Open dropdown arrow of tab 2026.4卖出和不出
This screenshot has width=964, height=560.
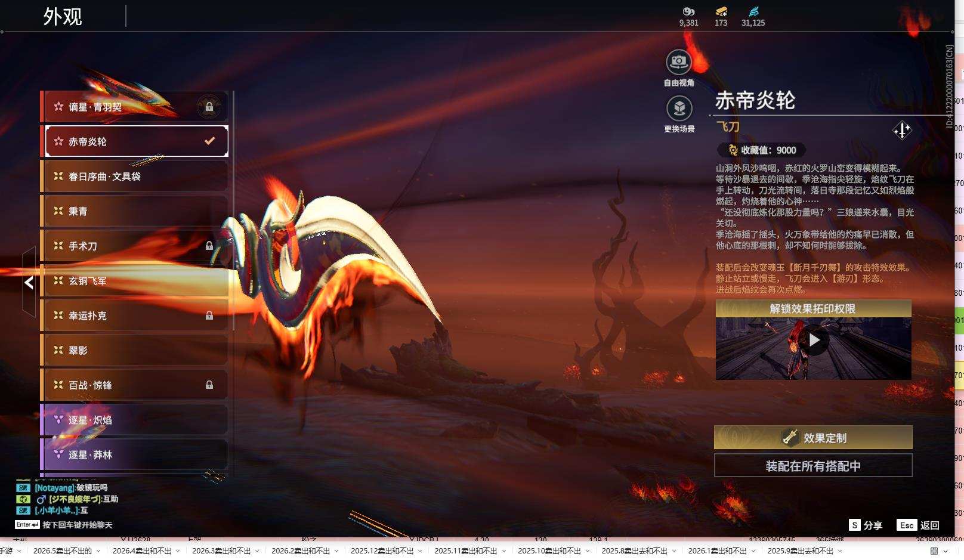click(178, 551)
